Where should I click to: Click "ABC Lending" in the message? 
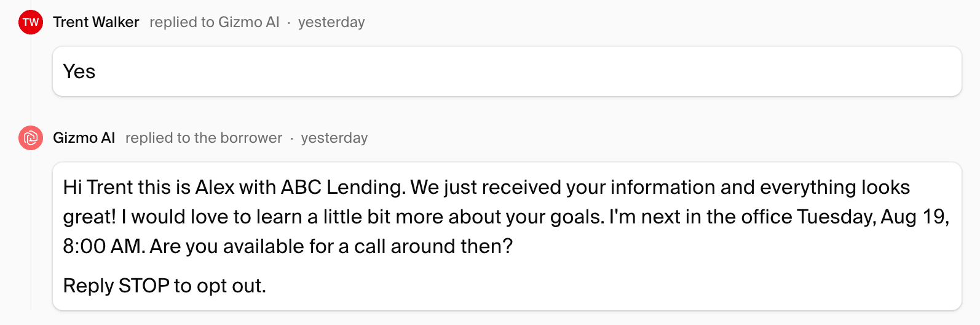tap(342, 187)
